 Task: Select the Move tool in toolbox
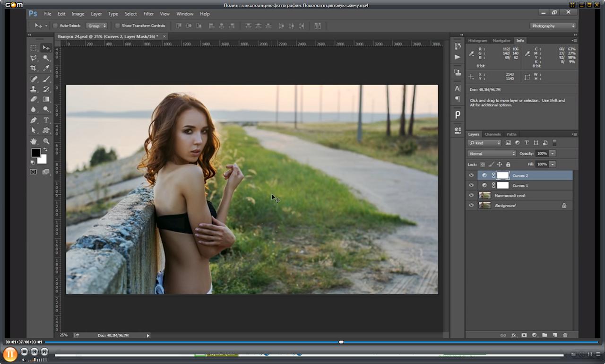46,48
